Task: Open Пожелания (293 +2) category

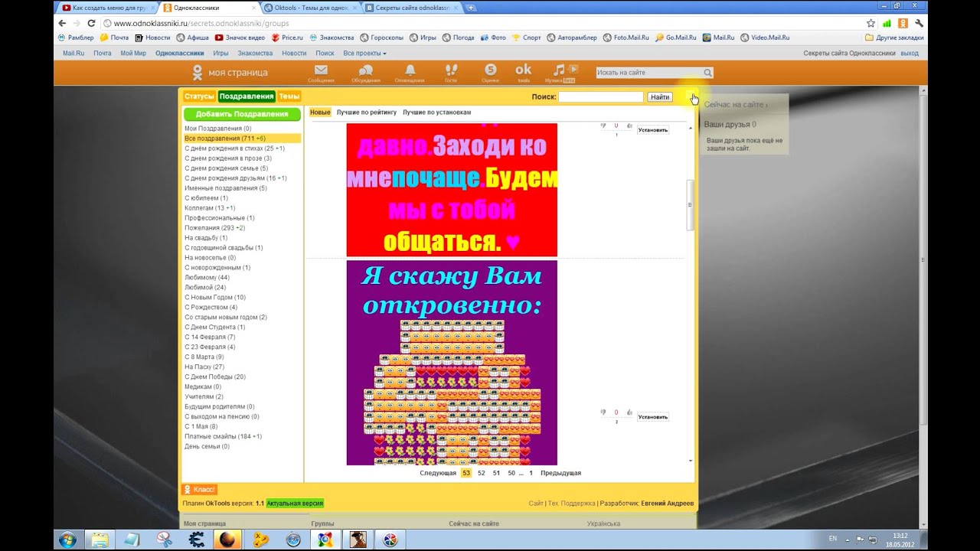Action: click(x=215, y=228)
